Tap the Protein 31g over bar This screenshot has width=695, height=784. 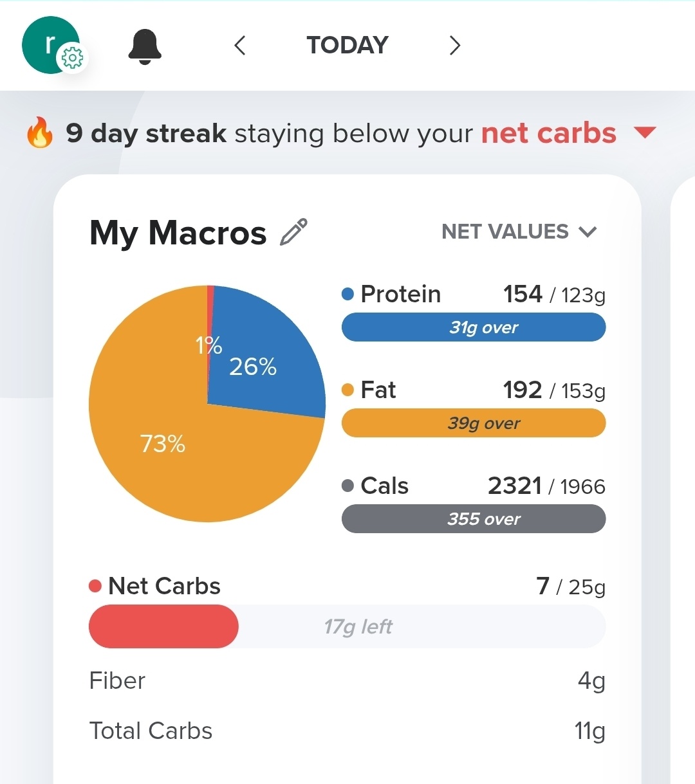474,327
